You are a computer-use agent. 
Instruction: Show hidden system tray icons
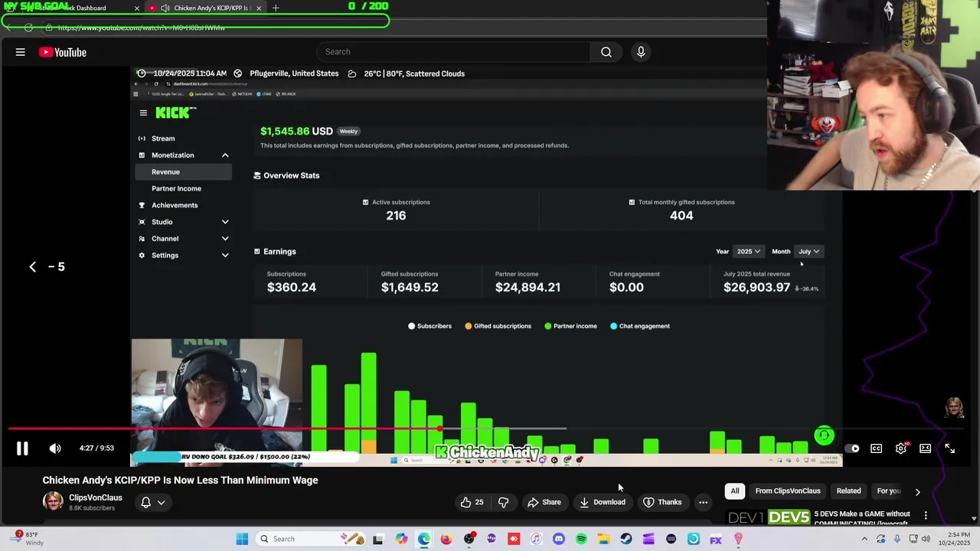[864, 539]
